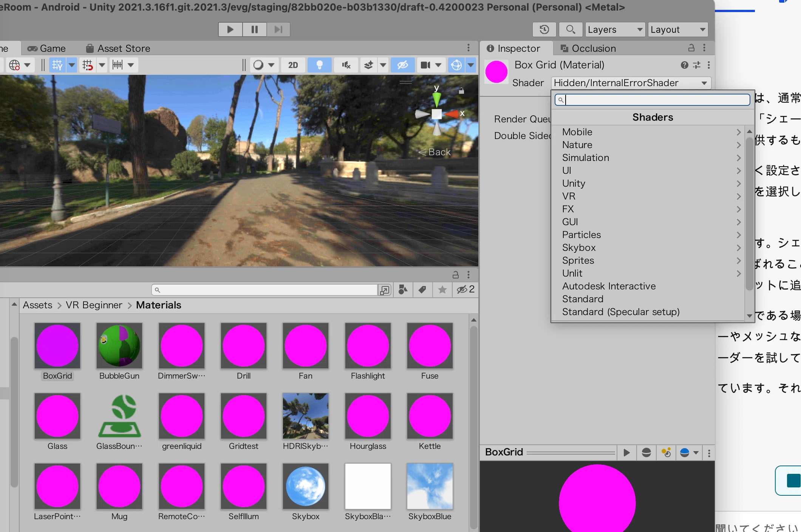Click the Play button in the toolbar

230,29
